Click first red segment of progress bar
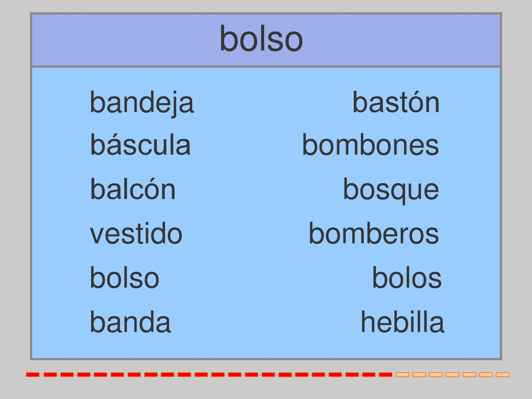The image size is (532, 399). [x=33, y=375]
